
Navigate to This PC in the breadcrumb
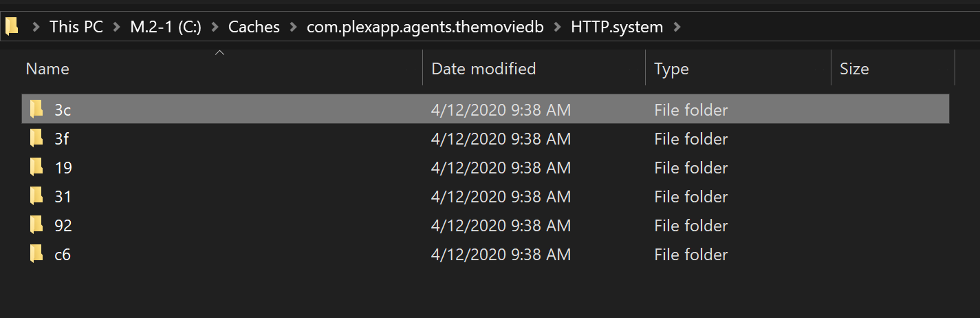pos(76,27)
